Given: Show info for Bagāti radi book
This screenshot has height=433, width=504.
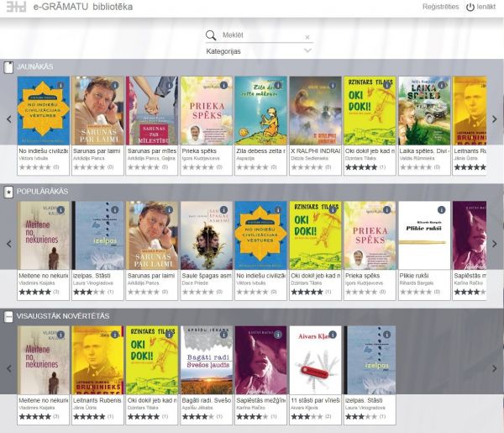Looking at the screenshot, I should tap(223, 335).
